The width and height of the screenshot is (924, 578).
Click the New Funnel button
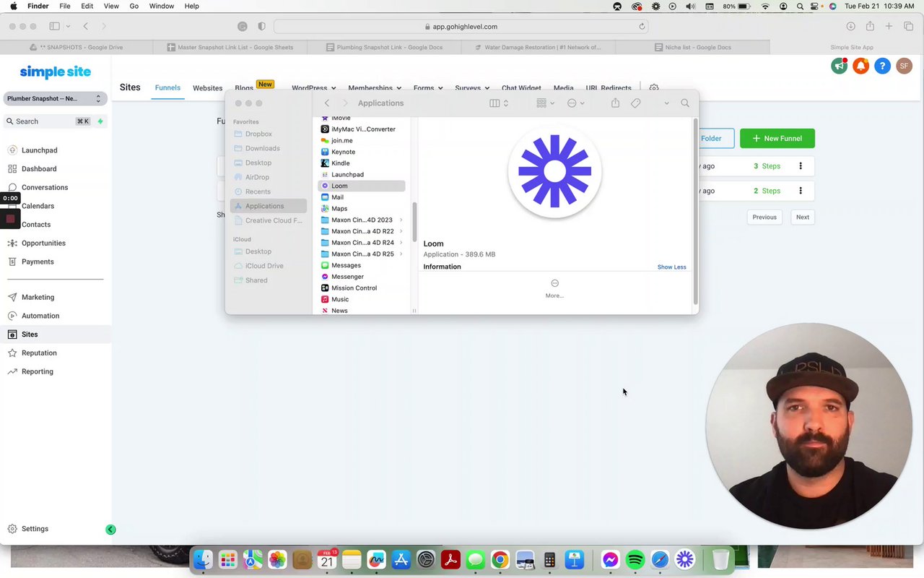[777, 139]
